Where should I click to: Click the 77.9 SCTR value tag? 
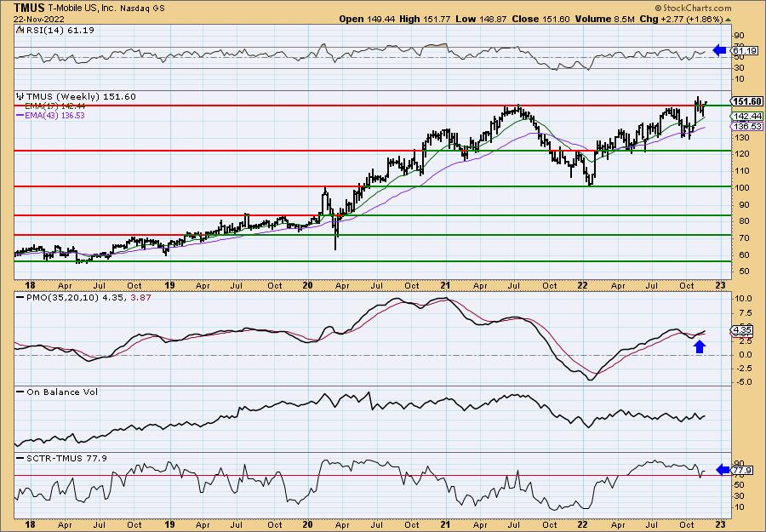tap(742, 471)
